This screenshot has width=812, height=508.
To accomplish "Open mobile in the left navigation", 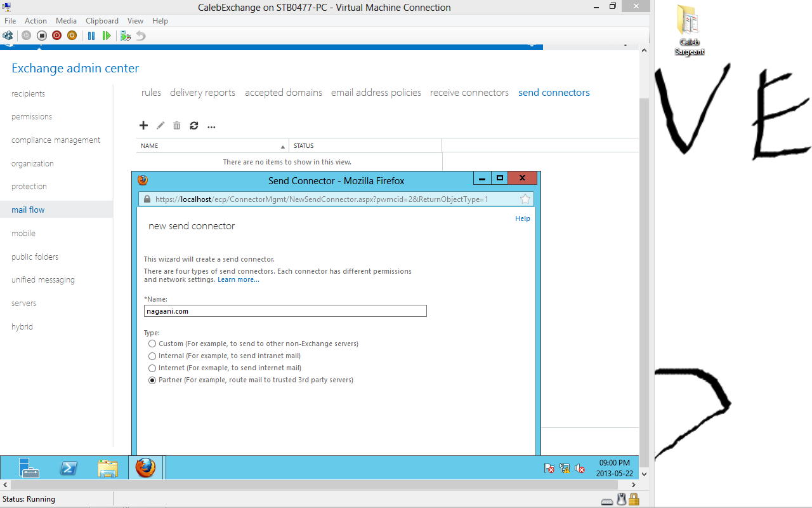I will click(23, 233).
